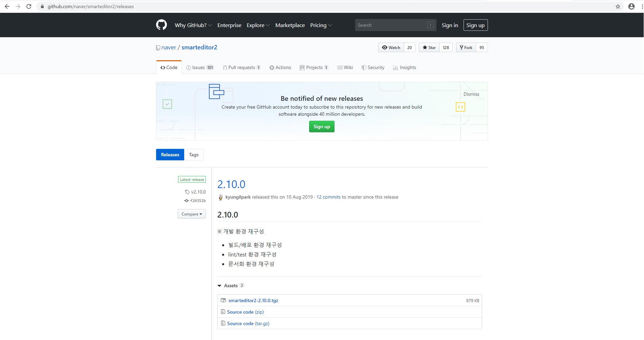This screenshot has height=340, width=644.
Task: Click the Latest release label
Action: [192, 180]
